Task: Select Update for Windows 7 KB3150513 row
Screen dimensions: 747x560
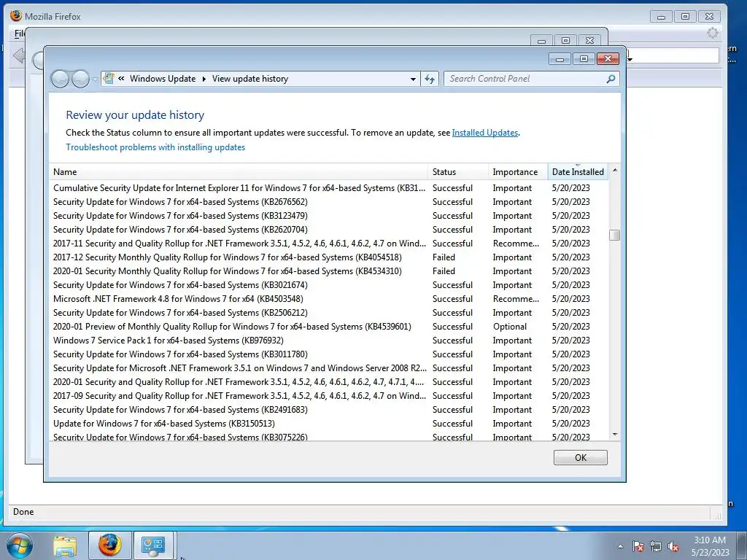Action: tap(329, 424)
